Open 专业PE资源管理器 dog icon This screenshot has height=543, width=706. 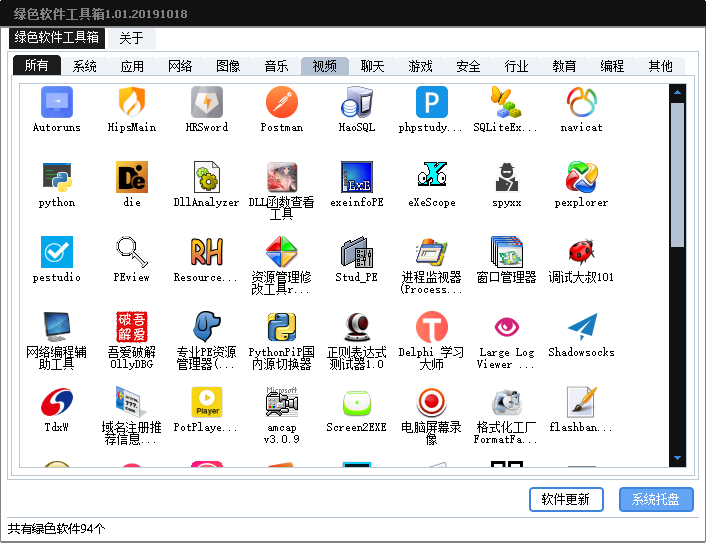tap(207, 327)
